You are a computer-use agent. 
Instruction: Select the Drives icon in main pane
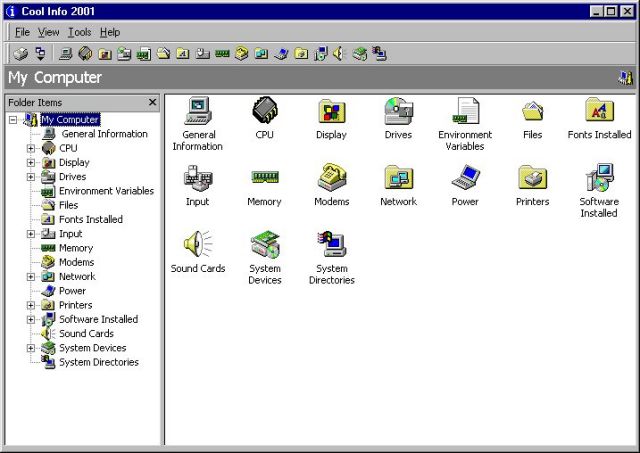398,111
